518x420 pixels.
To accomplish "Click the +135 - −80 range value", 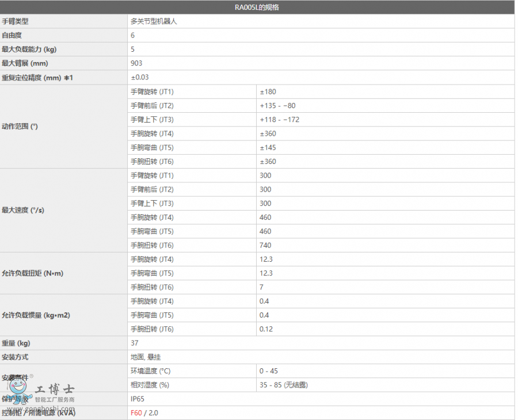I will pos(277,105).
